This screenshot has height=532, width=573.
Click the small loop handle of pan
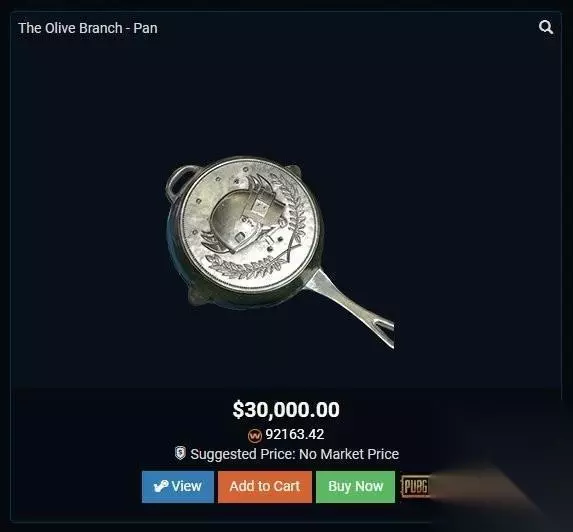tap(182, 180)
